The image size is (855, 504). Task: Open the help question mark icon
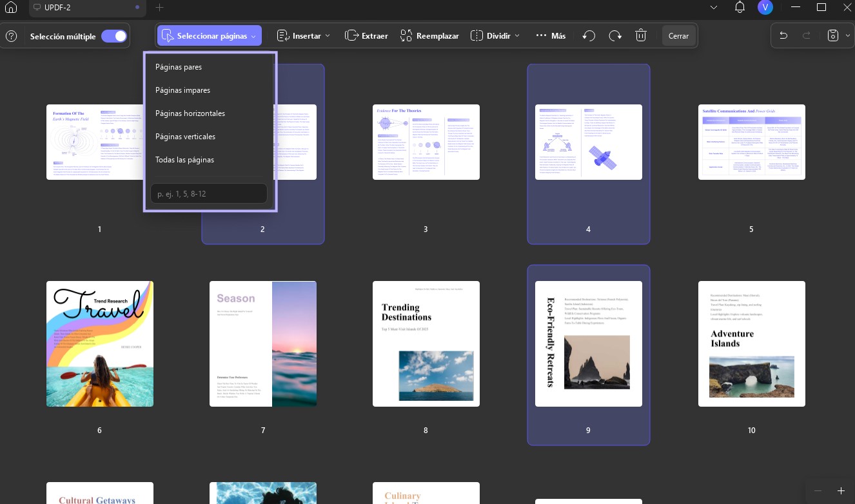[11, 36]
